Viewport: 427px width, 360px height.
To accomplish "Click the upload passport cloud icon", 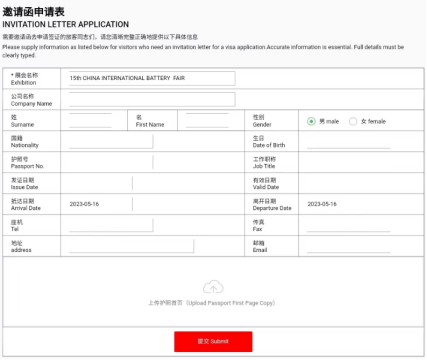I will (213, 287).
